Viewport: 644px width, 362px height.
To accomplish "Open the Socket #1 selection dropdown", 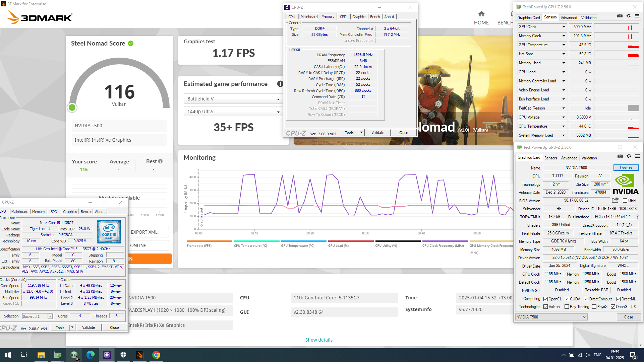I will click(x=37, y=316).
